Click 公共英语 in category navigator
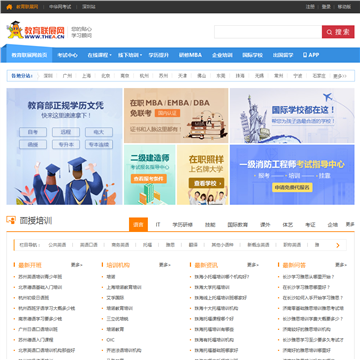The width and height of the screenshot is (360, 360). [x=57, y=245]
